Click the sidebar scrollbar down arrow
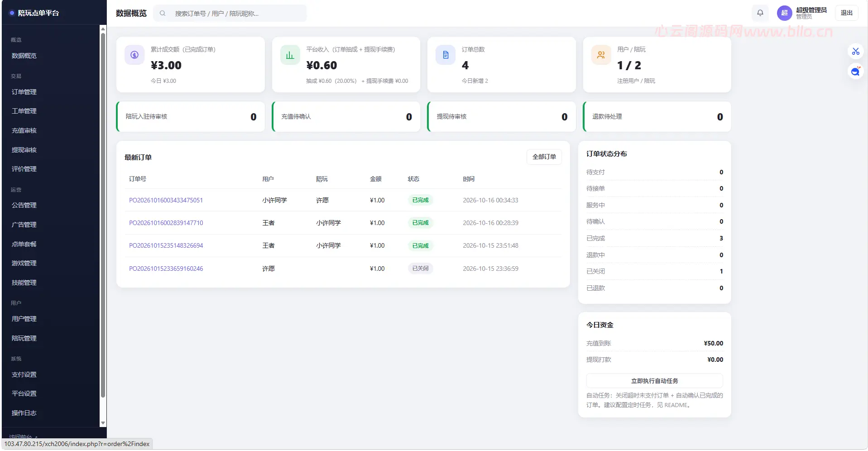868x451 pixels. pos(103,423)
